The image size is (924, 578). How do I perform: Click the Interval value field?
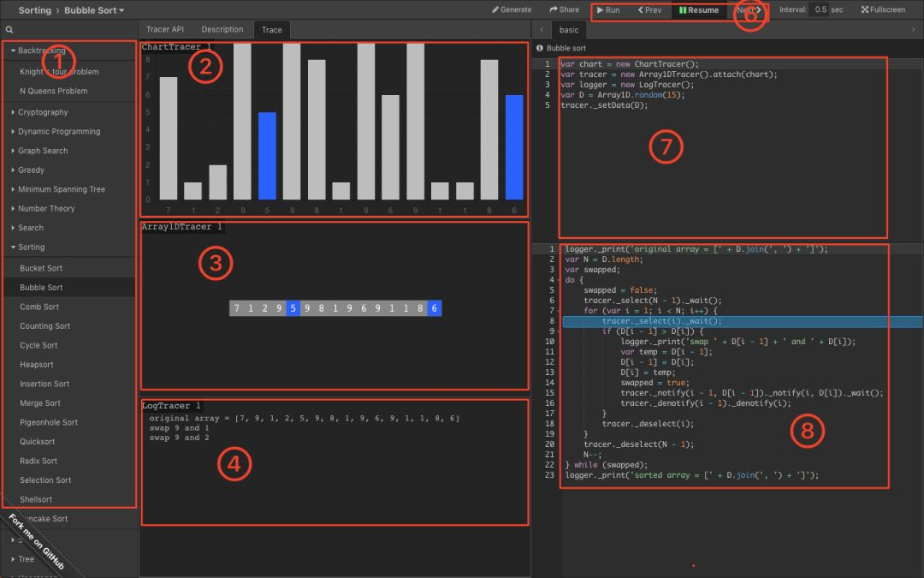point(820,9)
